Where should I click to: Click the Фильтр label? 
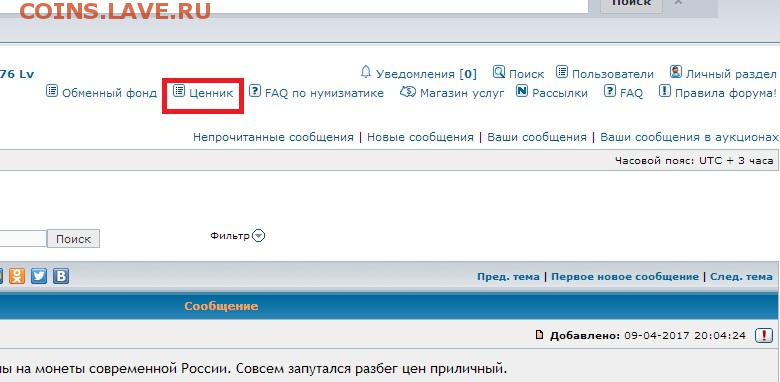229,235
